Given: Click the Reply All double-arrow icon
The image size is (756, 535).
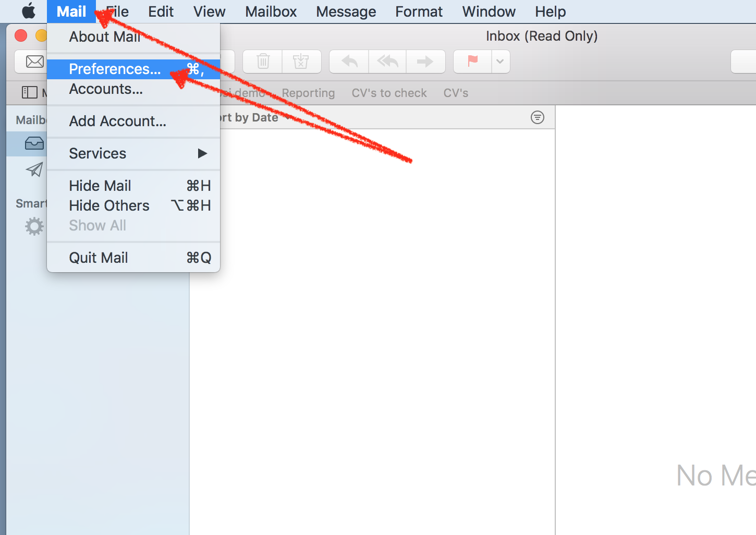Looking at the screenshot, I should click(x=387, y=62).
